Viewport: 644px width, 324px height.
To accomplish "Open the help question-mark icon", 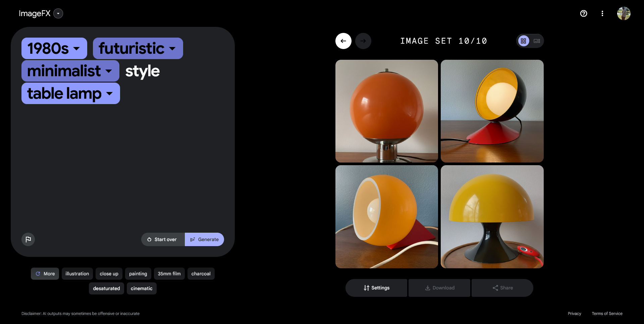I will tap(584, 13).
